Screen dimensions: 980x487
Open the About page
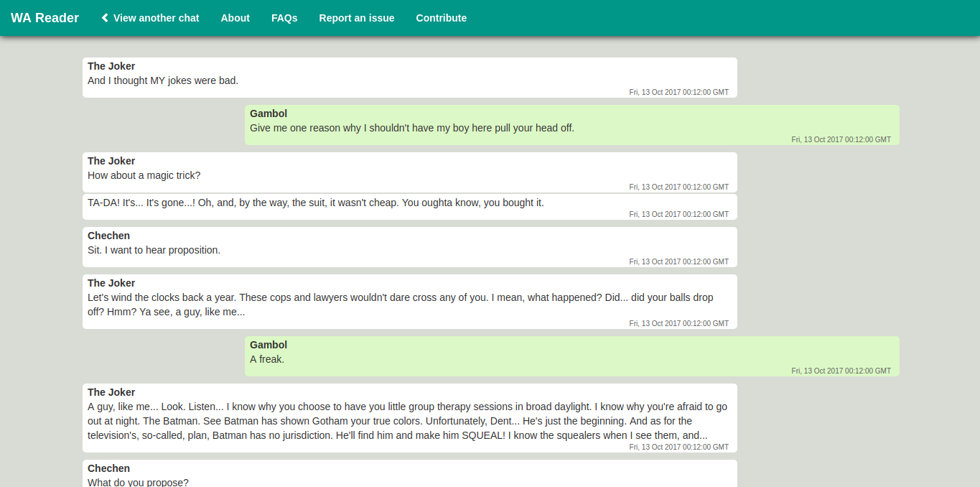coord(235,18)
